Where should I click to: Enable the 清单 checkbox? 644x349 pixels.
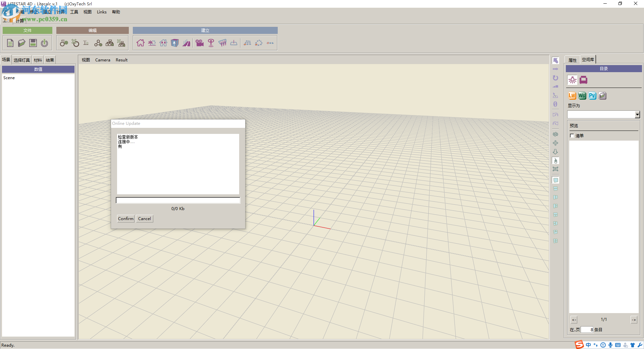coord(572,136)
